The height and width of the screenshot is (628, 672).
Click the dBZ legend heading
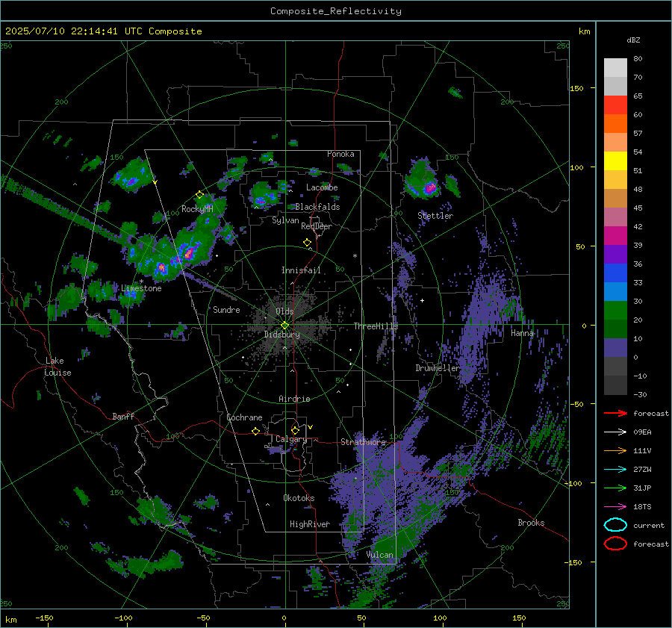pos(633,40)
